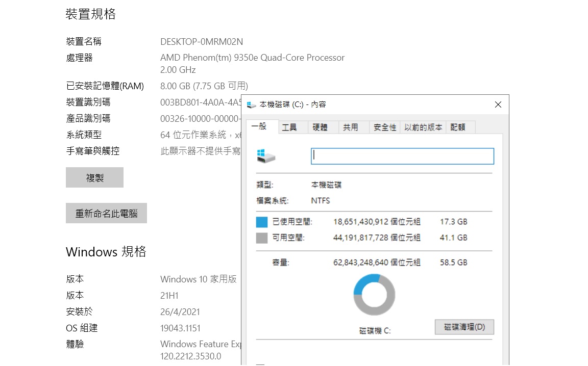
Task: Click the 8.00 GB (7.75 GB 可用) value
Action: tap(204, 86)
